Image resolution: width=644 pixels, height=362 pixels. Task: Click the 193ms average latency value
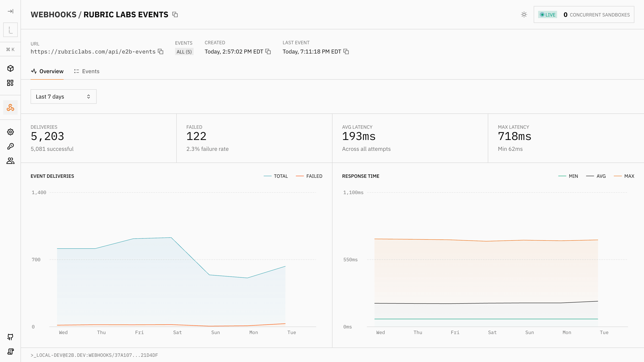359,136
